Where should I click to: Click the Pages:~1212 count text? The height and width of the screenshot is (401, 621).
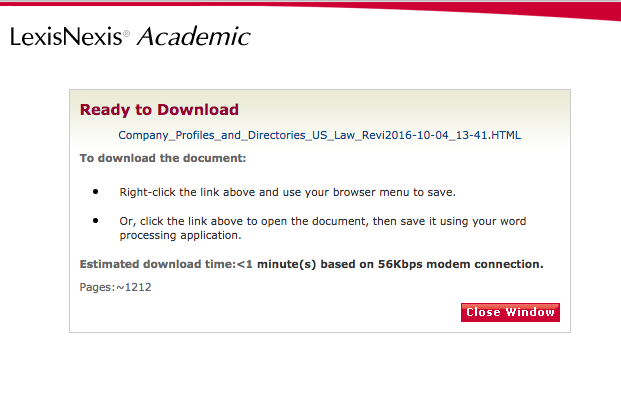click(115, 287)
